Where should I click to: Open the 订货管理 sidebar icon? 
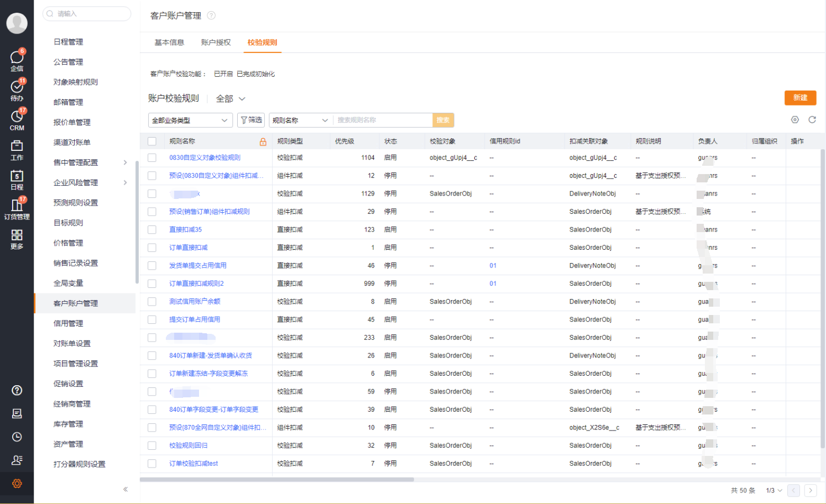pyautogui.click(x=17, y=208)
